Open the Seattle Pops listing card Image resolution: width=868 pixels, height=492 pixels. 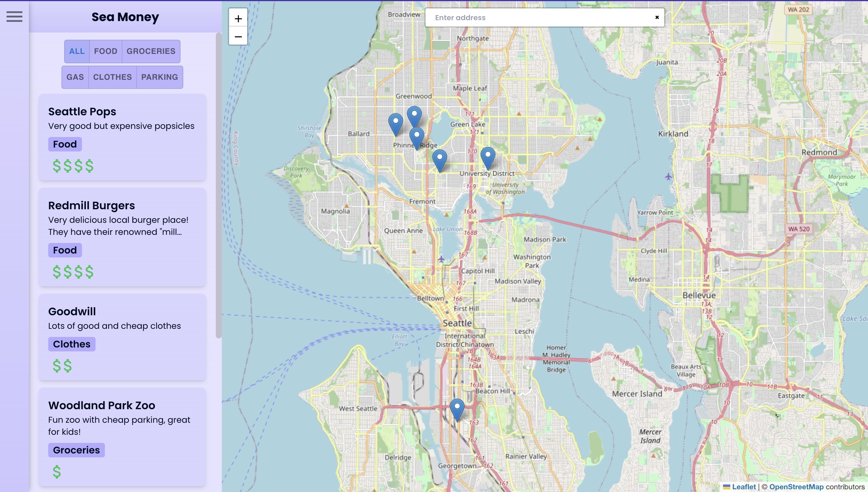(122, 137)
